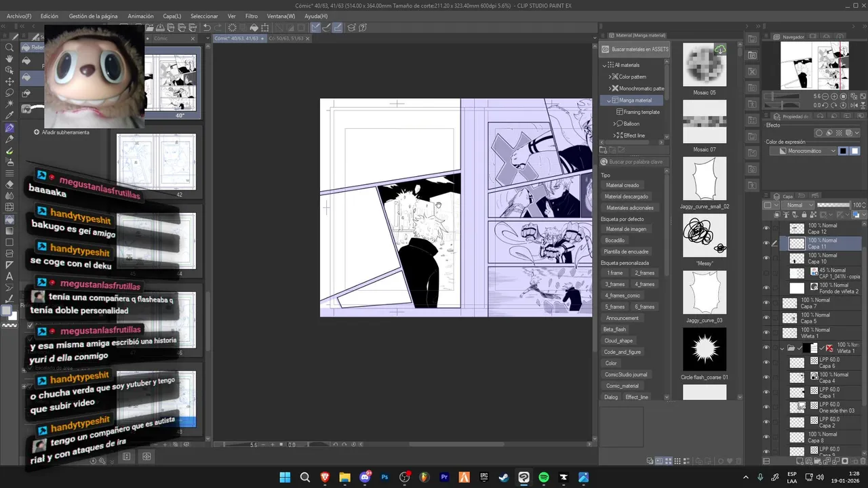Click the Scale/Rotate transform command icon
868x488 pixels.
[265, 28]
